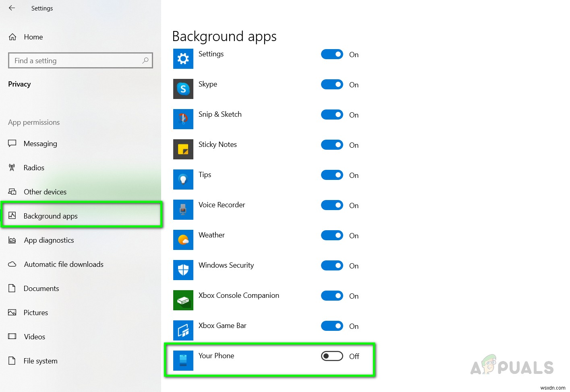Disable background access for Weather
The image size is (570, 392).
pos(332,235)
